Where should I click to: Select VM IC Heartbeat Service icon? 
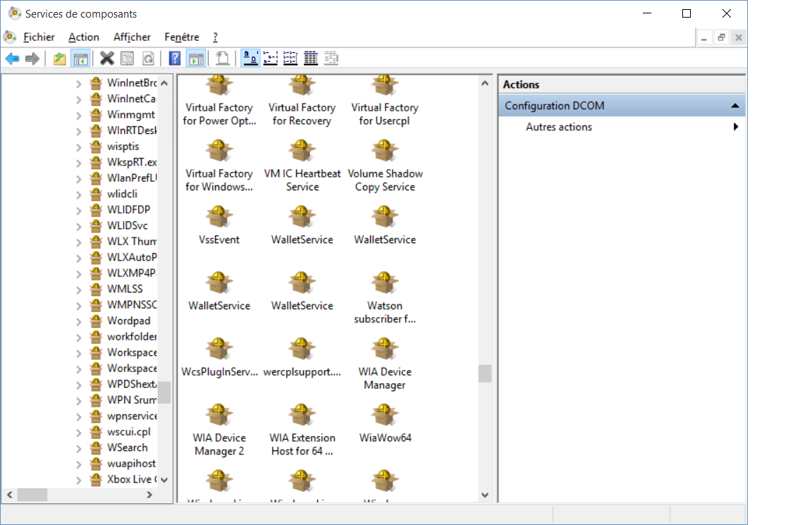(302, 166)
